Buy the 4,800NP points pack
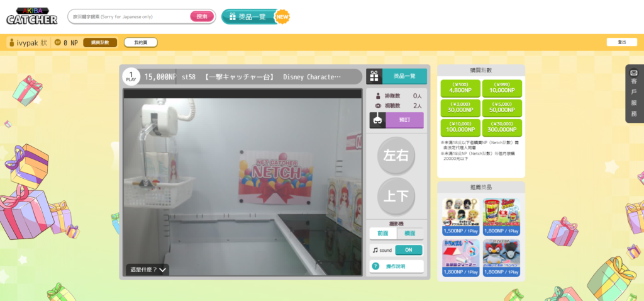 click(460, 88)
